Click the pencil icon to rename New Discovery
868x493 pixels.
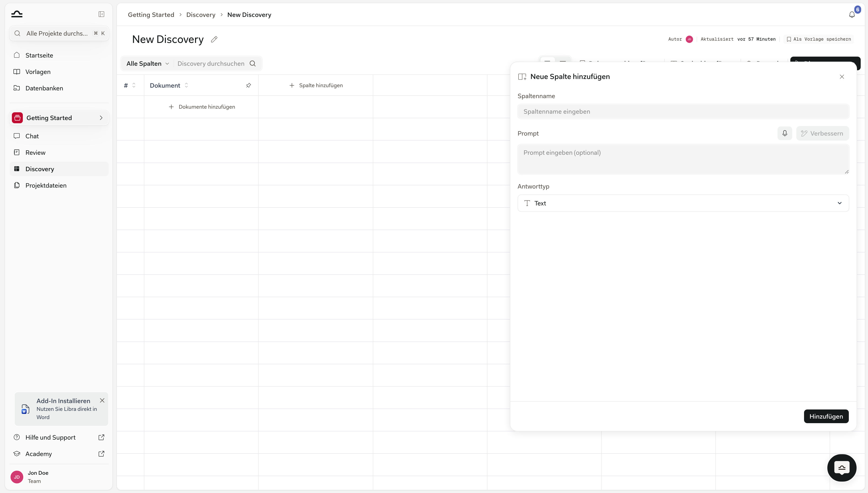pos(214,39)
